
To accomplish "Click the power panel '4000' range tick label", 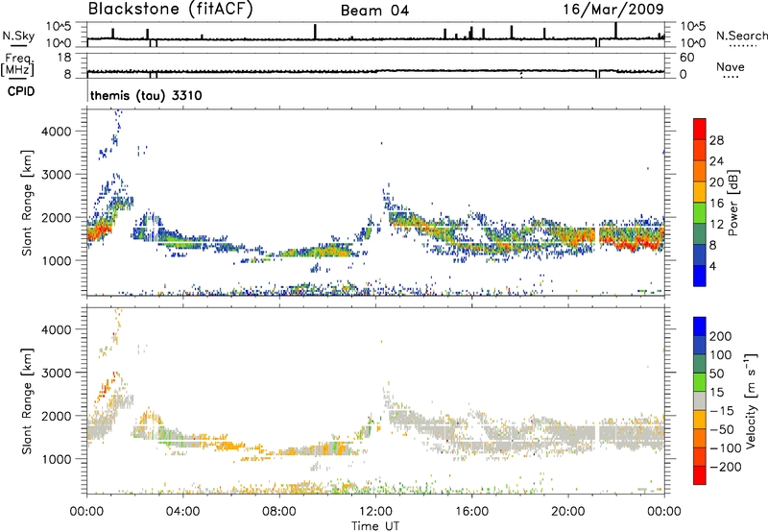I will click(56, 132).
